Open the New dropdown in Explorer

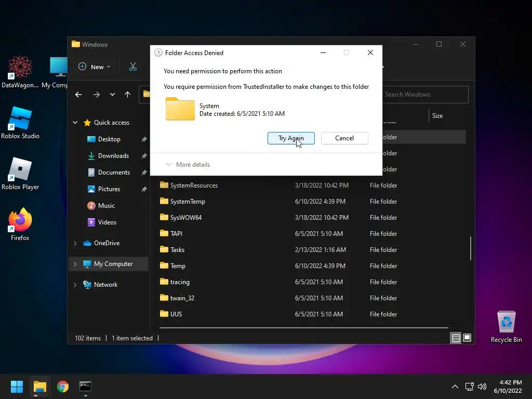pyautogui.click(x=94, y=67)
